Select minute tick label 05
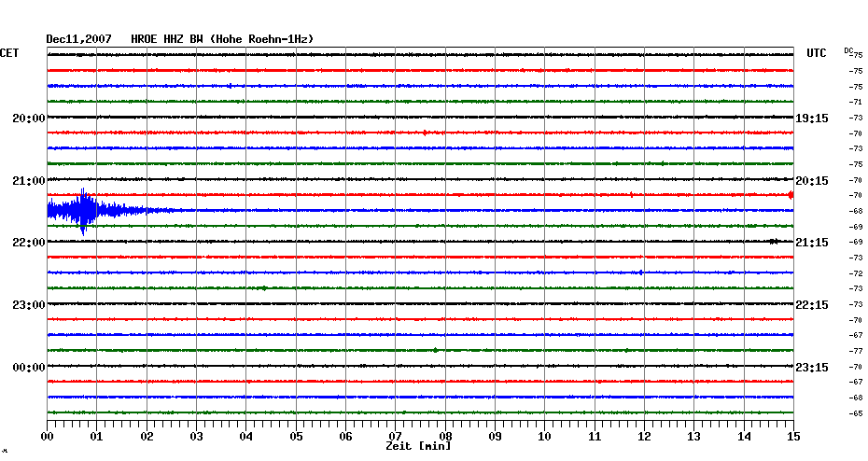Viewport: 868px width, 461px height. pos(296,437)
